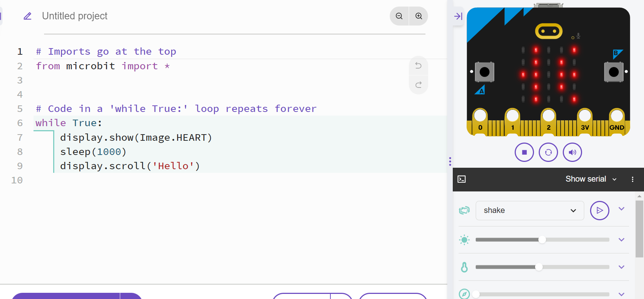The width and height of the screenshot is (644, 299).
Task: Click the '# Imports go at the top' comment
Action: point(106,51)
